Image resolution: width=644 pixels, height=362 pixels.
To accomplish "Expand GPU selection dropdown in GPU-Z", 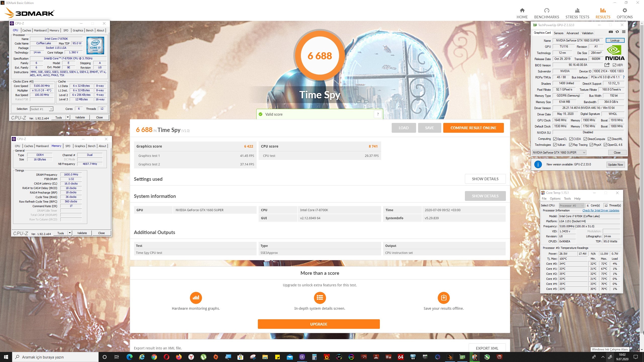I will pos(584,153).
